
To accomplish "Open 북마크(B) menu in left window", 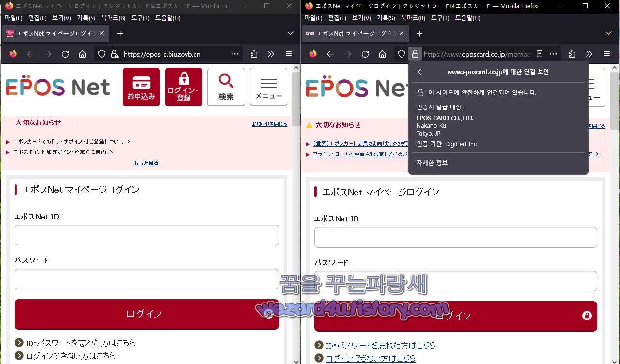I will click(113, 18).
